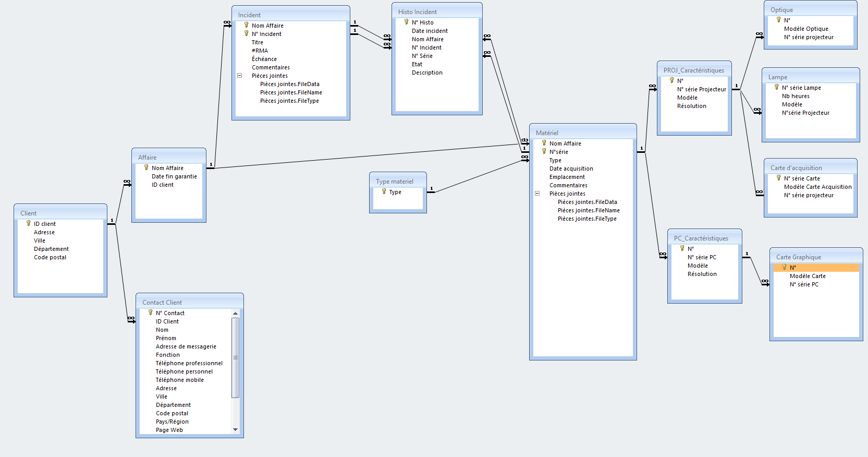
Task: Select the #RMA field in Incident
Action: [x=260, y=51]
